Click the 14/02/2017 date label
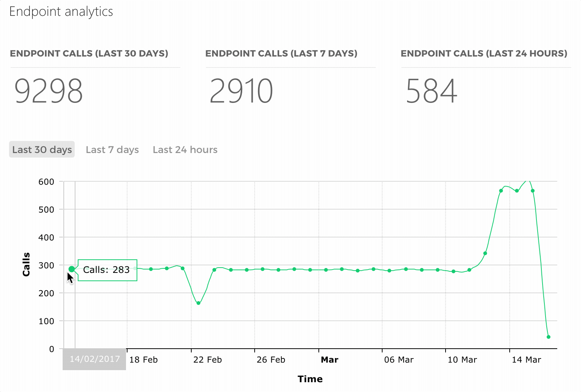The image size is (581, 392). tap(94, 359)
